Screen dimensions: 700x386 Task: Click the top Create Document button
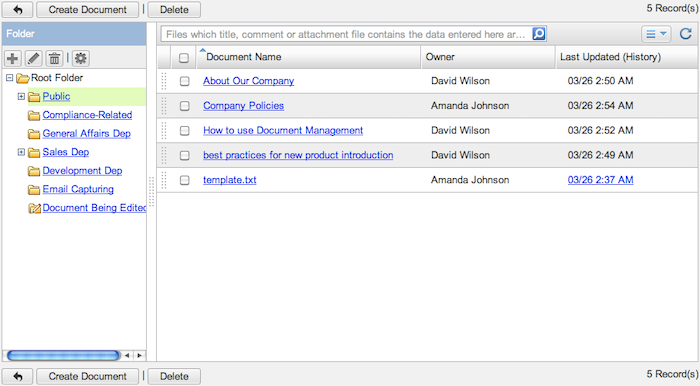pos(88,9)
